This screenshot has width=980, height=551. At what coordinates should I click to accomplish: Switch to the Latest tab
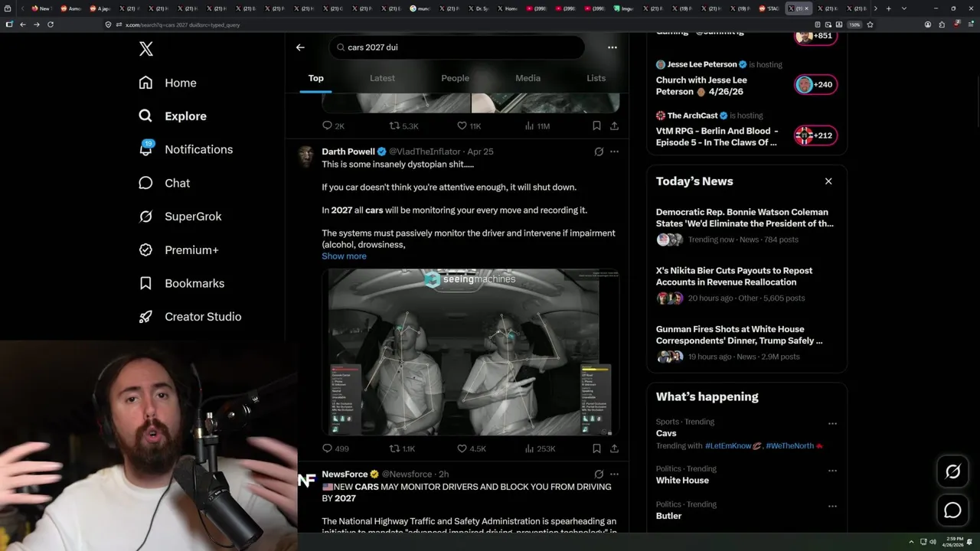point(382,78)
